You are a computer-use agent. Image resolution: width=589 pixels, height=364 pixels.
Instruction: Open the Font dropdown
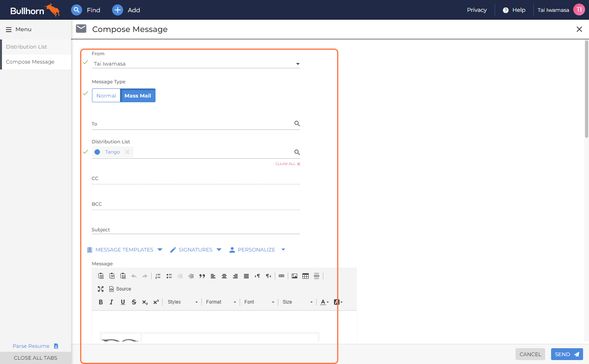click(x=259, y=302)
